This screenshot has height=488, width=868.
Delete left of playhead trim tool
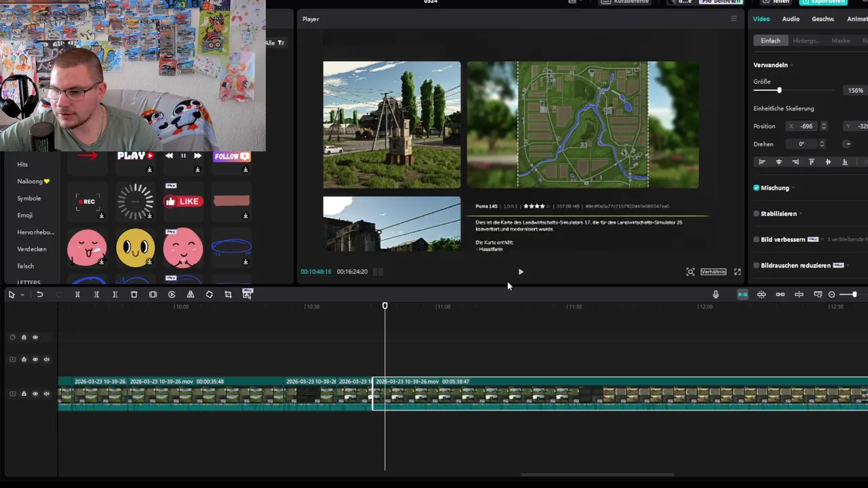tap(96, 295)
